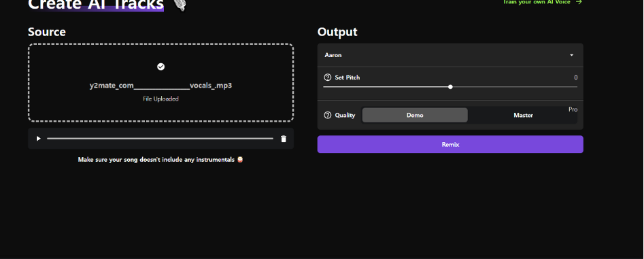Click the dropdown arrow in voice selector
Screen dimensions: 644x259
coord(571,55)
